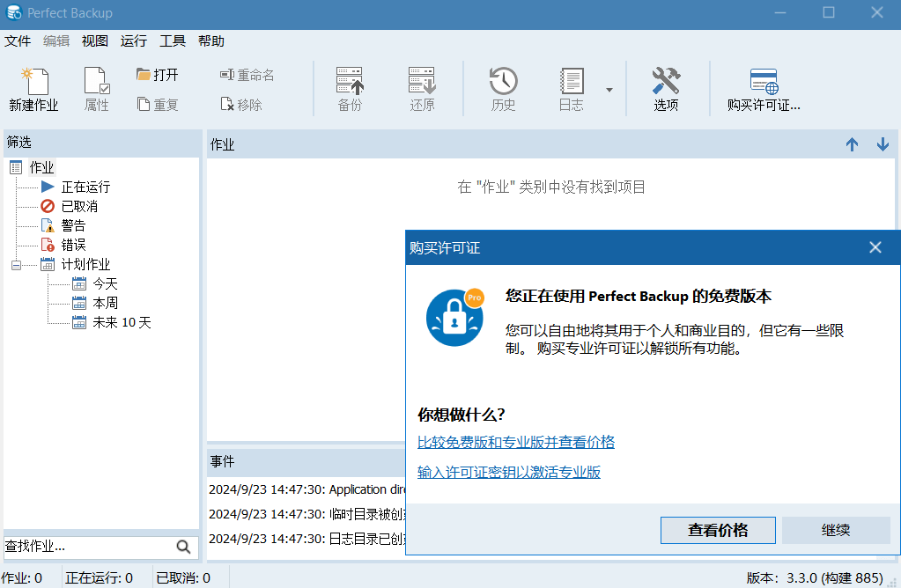Click the 日志目录 event log entry
901x588 pixels.
coord(307,539)
